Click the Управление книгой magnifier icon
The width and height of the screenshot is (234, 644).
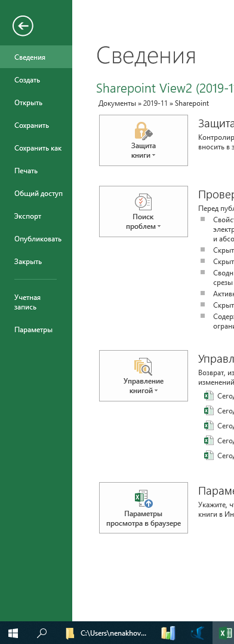[143, 366]
